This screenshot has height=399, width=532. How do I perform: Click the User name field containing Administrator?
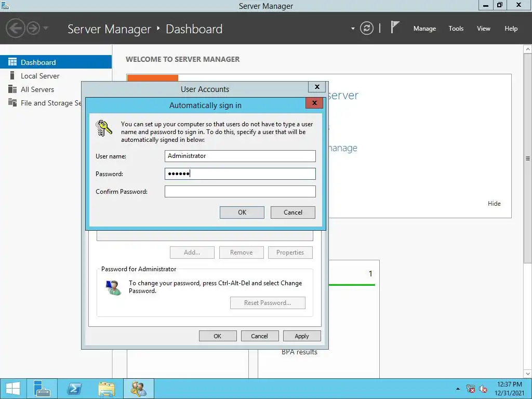pos(240,156)
